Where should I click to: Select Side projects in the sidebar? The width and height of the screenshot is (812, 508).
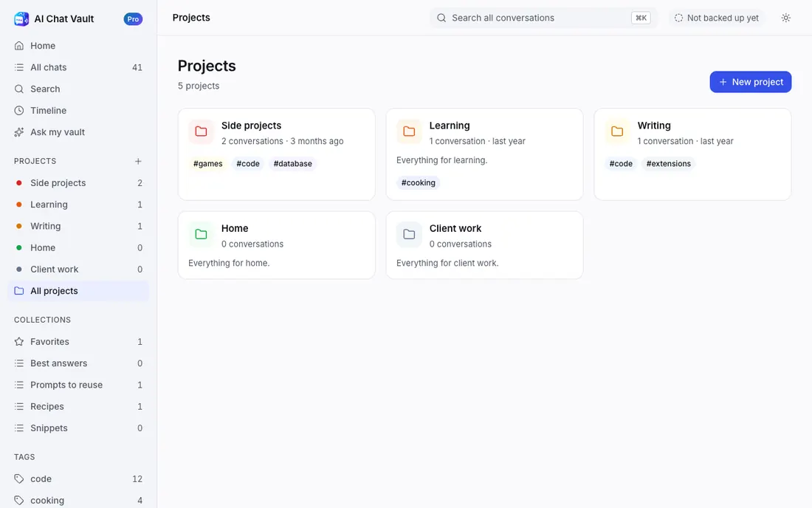[x=78, y=183]
